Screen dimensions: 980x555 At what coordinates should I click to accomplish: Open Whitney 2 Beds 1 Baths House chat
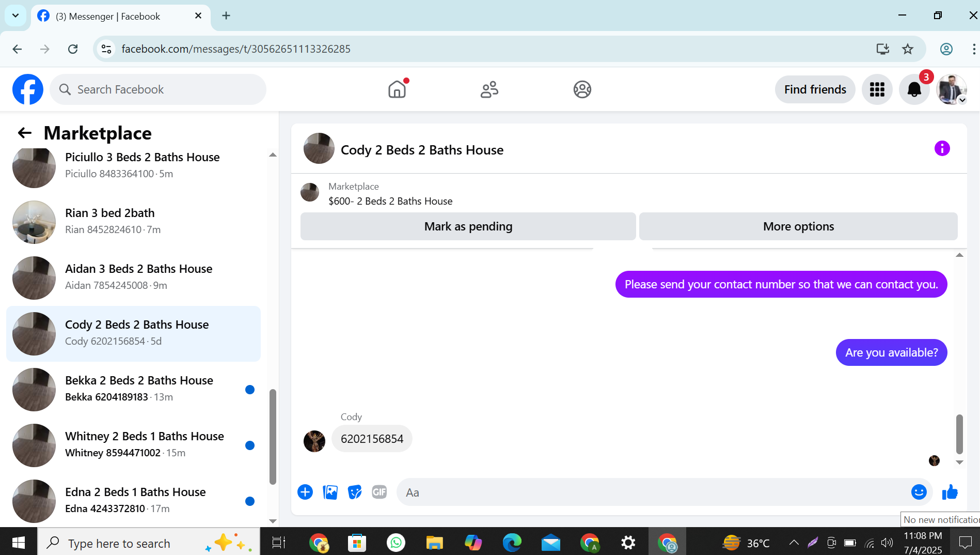133,445
